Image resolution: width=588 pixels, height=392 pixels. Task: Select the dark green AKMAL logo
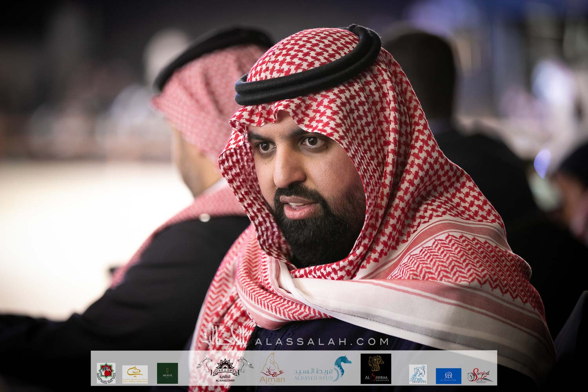(167, 373)
